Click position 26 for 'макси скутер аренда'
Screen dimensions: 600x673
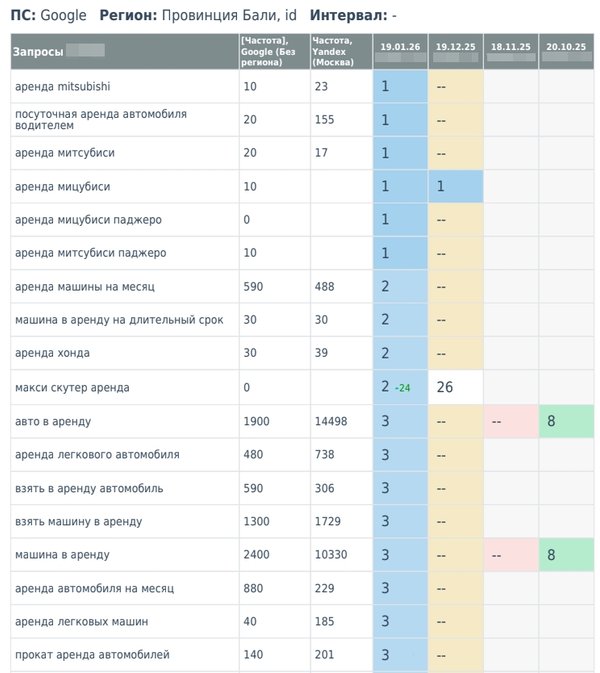pyautogui.click(x=445, y=387)
